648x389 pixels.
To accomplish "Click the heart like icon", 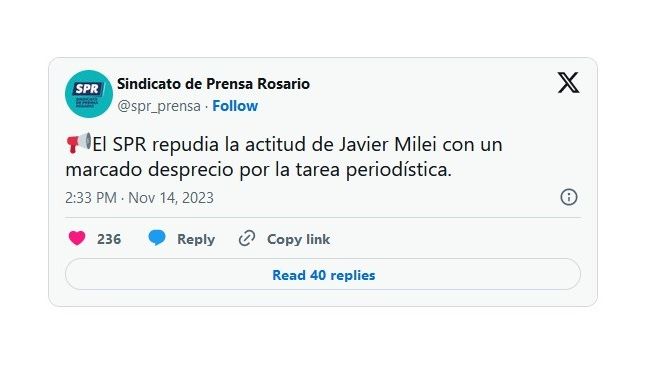I will click(x=77, y=239).
